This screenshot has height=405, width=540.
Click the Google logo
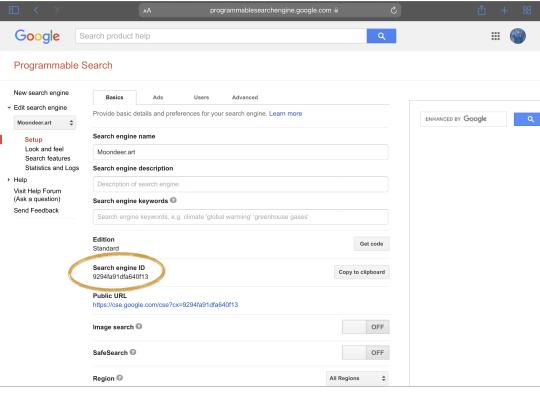point(37,36)
